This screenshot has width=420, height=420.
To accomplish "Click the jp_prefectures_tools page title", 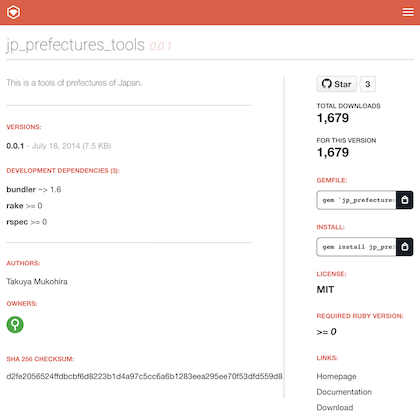I will pyautogui.click(x=75, y=45).
